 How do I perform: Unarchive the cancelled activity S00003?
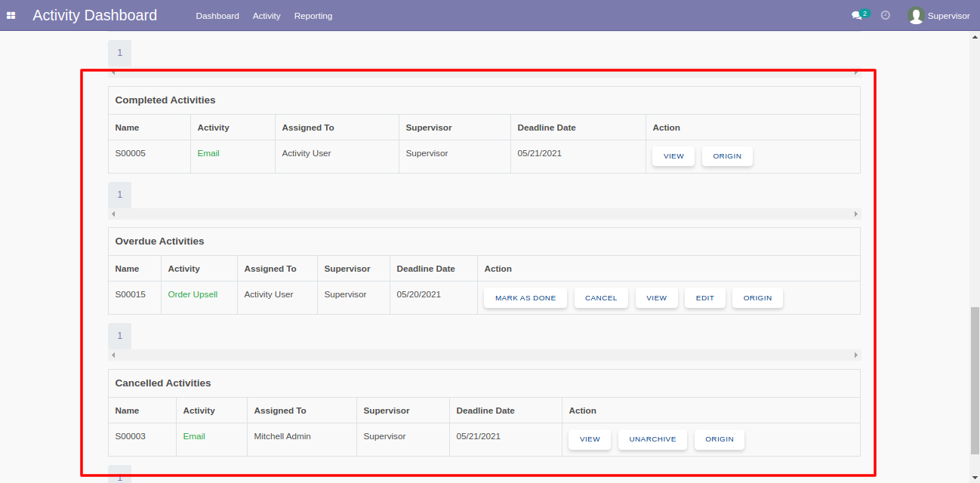tap(652, 439)
